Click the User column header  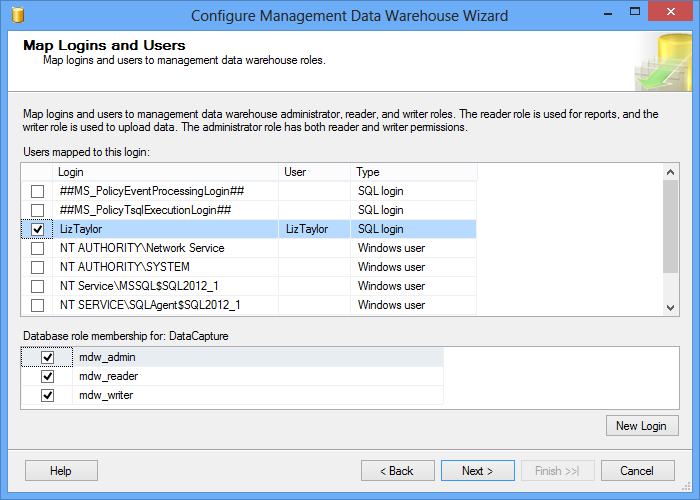tap(314, 172)
